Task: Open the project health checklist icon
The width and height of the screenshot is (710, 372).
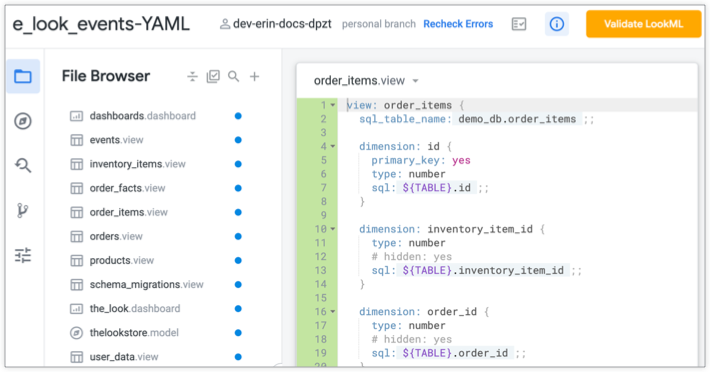Action: pos(519,24)
